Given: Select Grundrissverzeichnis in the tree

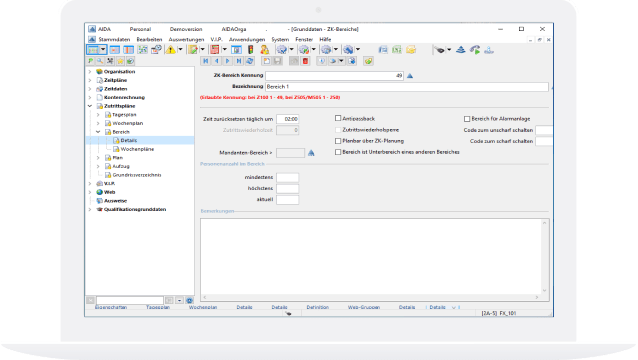Looking at the screenshot, I should (137, 175).
